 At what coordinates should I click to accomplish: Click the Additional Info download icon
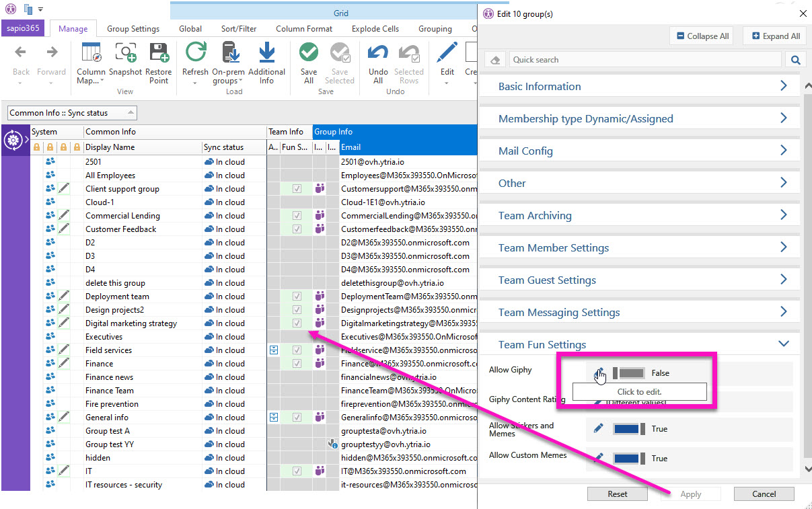[x=266, y=53]
